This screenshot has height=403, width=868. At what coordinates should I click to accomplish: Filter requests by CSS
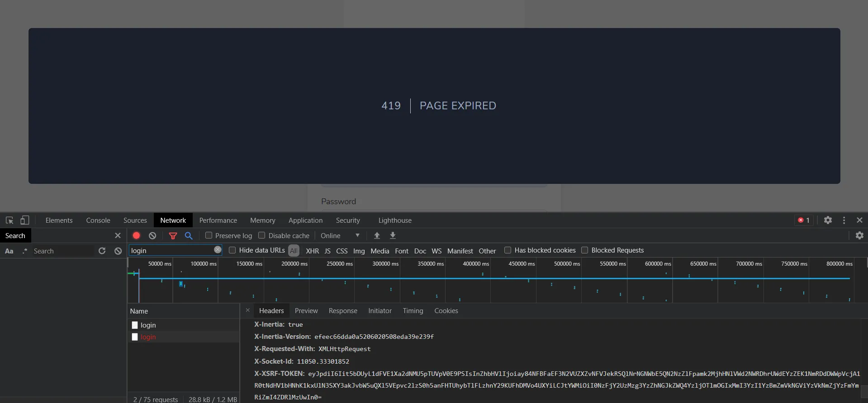point(342,251)
